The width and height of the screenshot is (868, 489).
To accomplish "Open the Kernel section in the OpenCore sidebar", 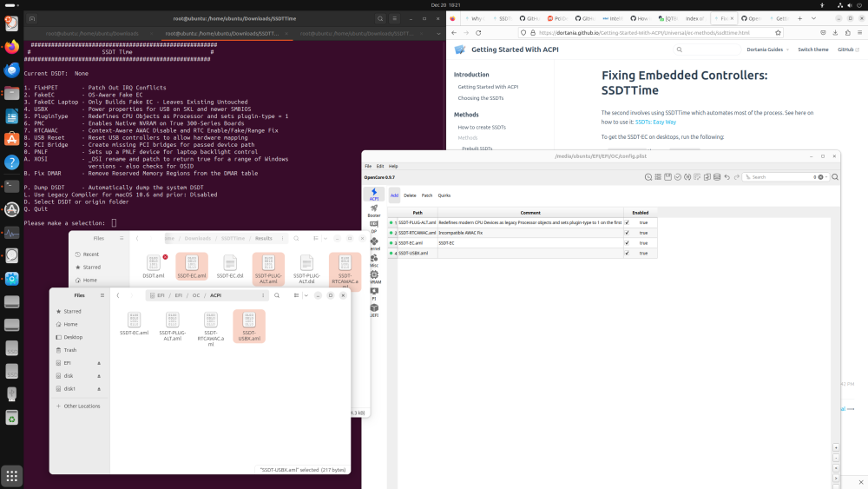I will [x=374, y=244].
